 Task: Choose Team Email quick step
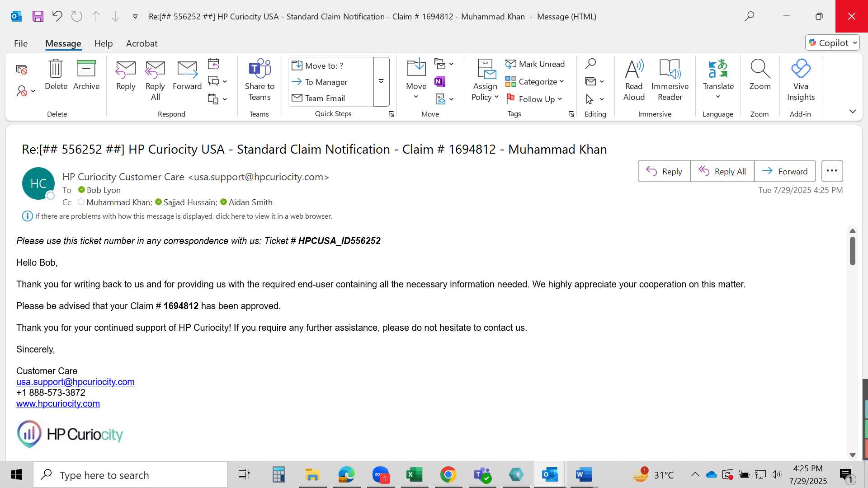pos(331,98)
